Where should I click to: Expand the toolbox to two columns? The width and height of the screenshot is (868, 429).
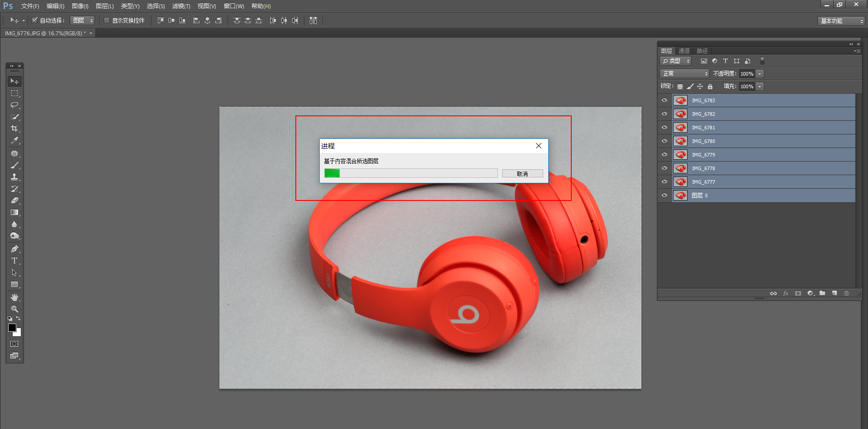coord(12,66)
